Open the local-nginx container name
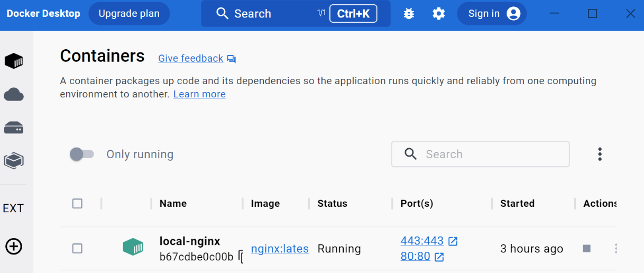The image size is (644, 273). 190,241
